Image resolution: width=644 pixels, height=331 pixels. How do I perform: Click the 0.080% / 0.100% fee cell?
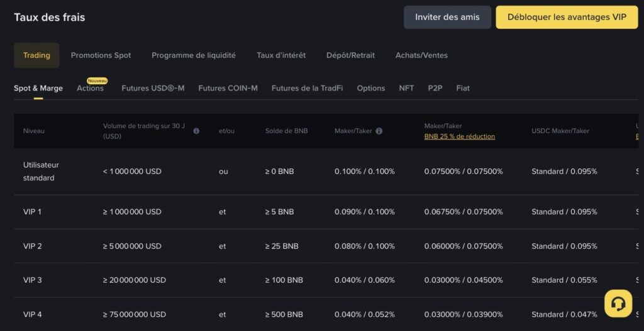[365, 246]
